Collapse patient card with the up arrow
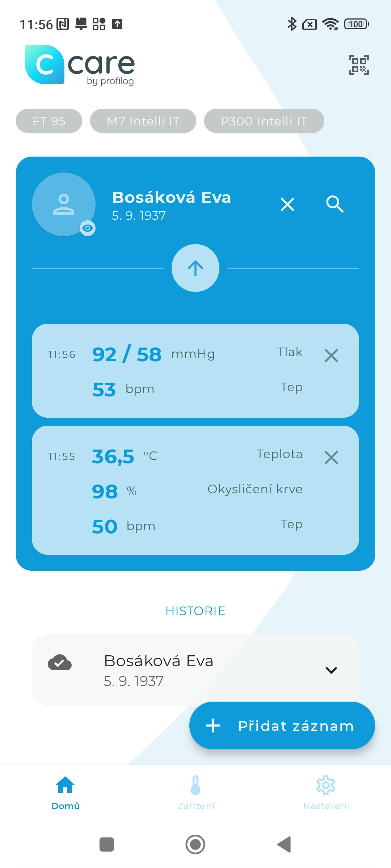 [x=195, y=268]
